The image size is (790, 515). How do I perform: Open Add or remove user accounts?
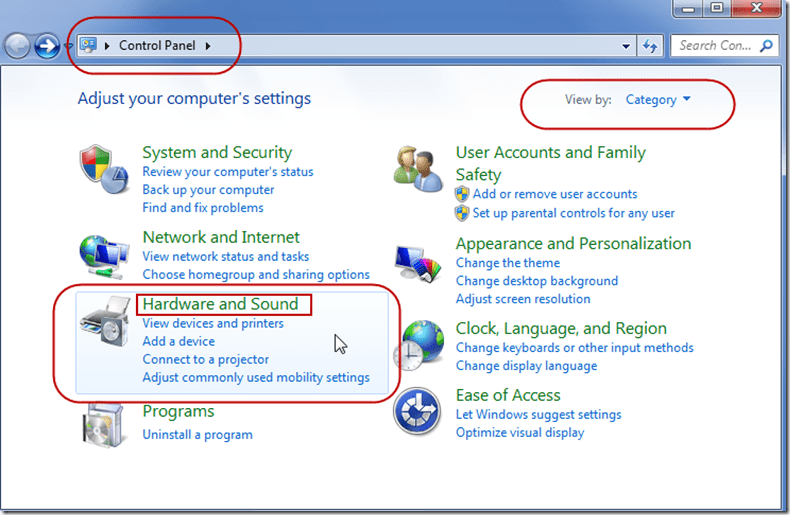coord(555,194)
